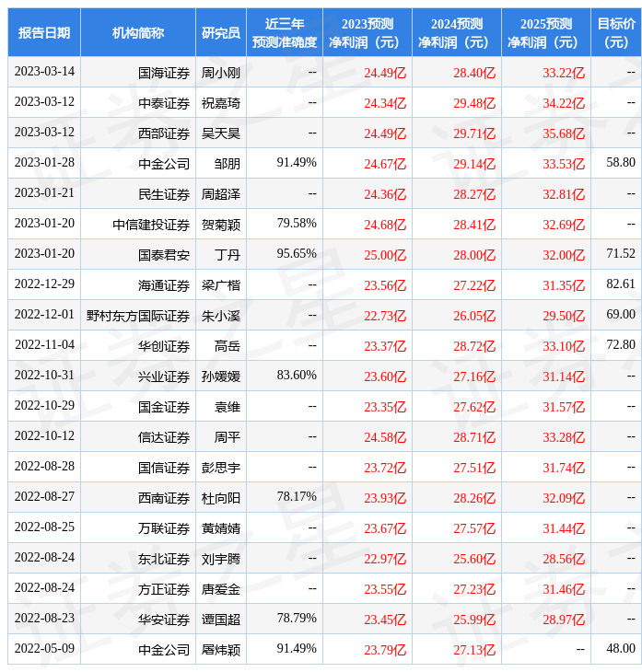
Task: Select institution 信达证券
Action: [x=164, y=437]
